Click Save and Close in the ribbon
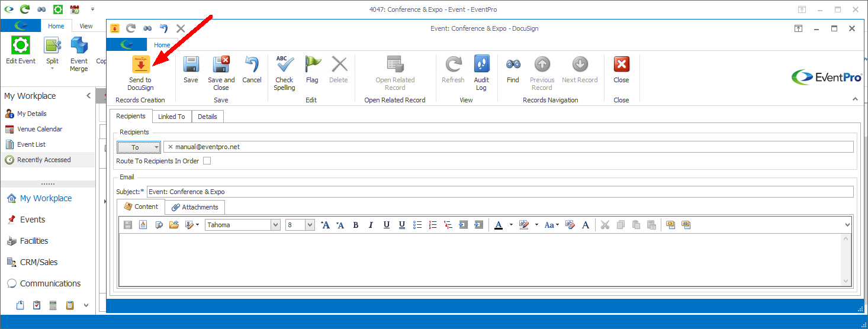This screenshot has height=329, width=868. click(x=221, y=73)
